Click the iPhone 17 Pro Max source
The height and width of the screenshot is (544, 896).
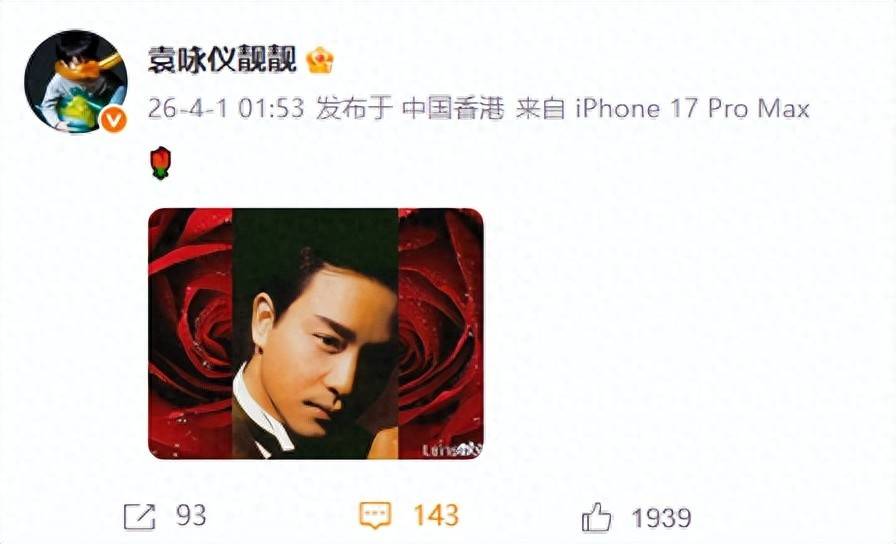point(692,108)
